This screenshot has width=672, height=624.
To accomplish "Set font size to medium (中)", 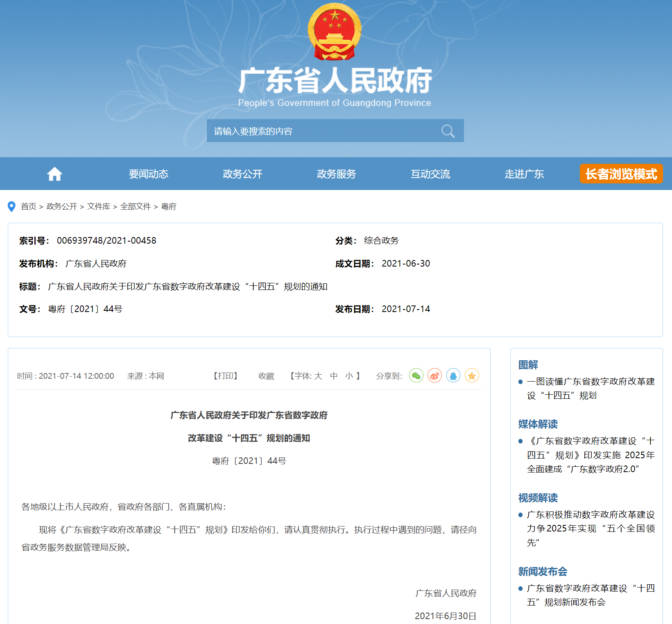I will click(x=334, y=376).
